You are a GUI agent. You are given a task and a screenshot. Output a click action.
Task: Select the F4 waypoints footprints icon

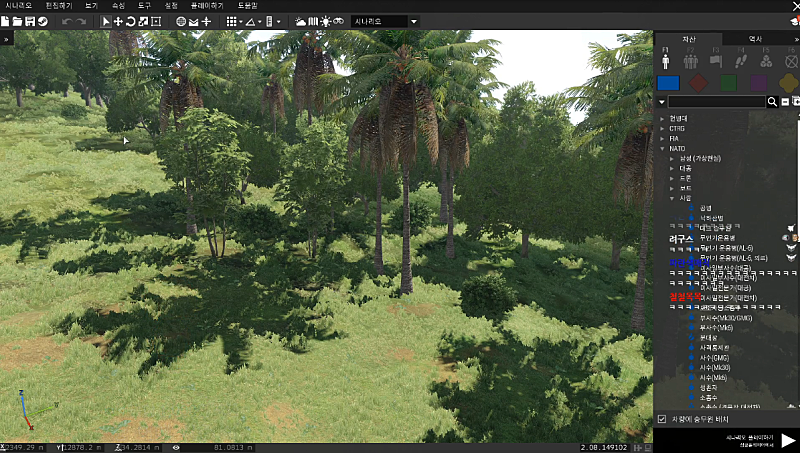click(738, 59)
